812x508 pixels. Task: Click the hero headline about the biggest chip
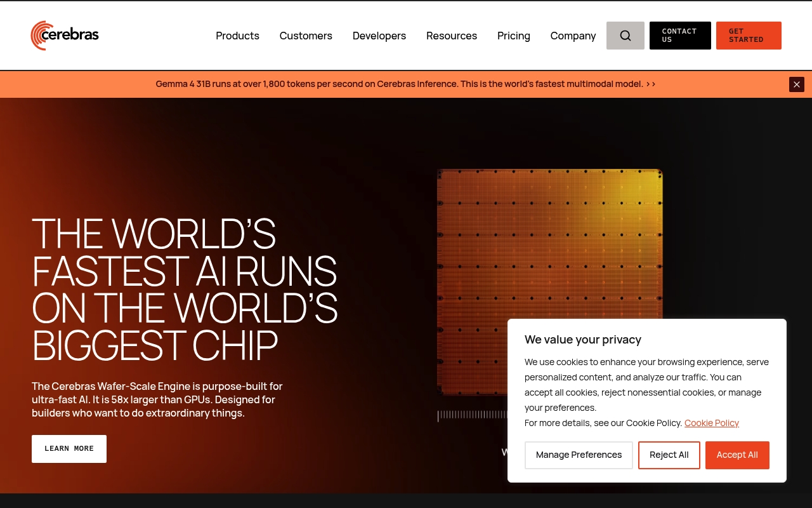click(185, 290)
